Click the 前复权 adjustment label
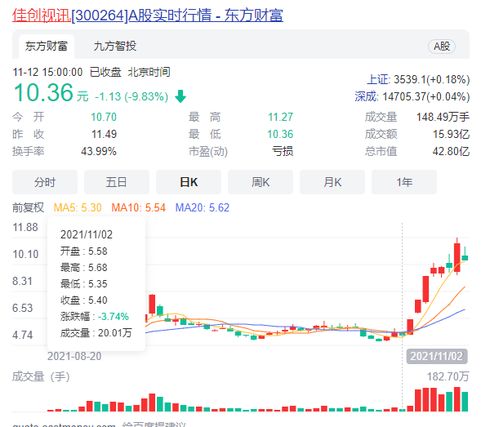This screenshot has height=427, width=499. tap(28, 208)
